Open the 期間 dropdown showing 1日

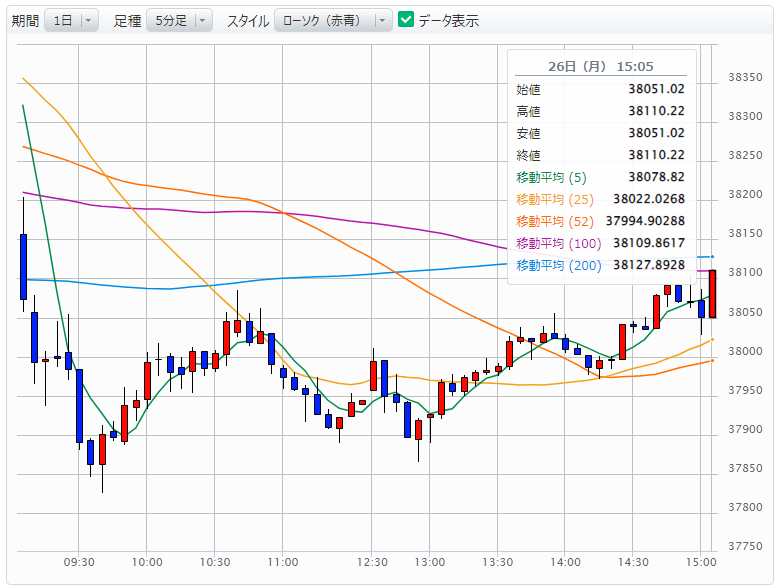point(71,20)
